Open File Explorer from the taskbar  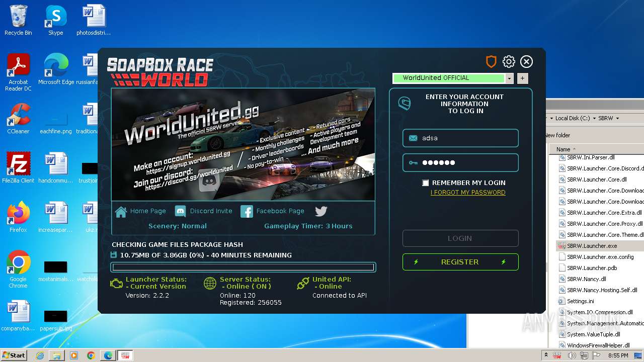click(57, 355)
